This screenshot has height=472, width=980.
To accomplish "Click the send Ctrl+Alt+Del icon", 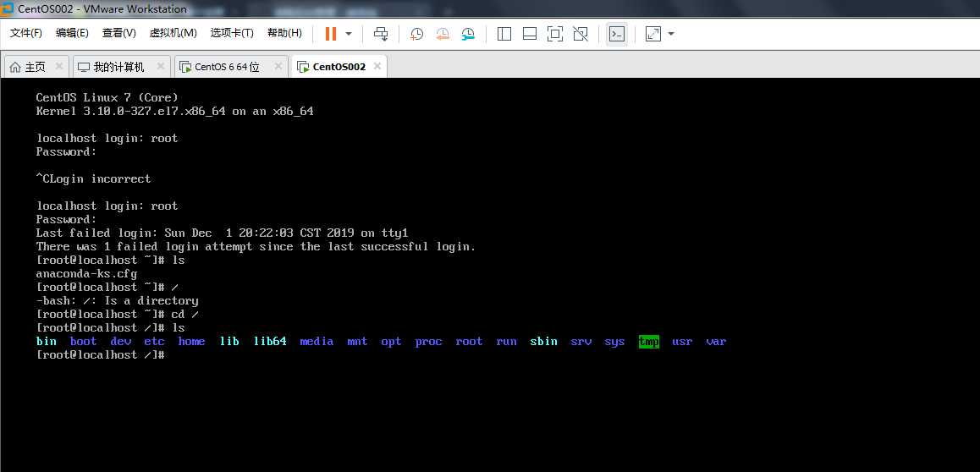I will tap(381, 34).
